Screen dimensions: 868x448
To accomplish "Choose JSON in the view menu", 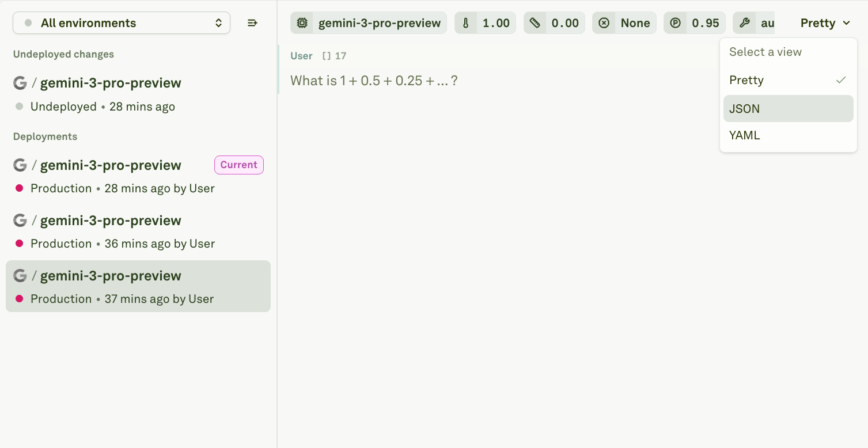I will tap(788, 108).
